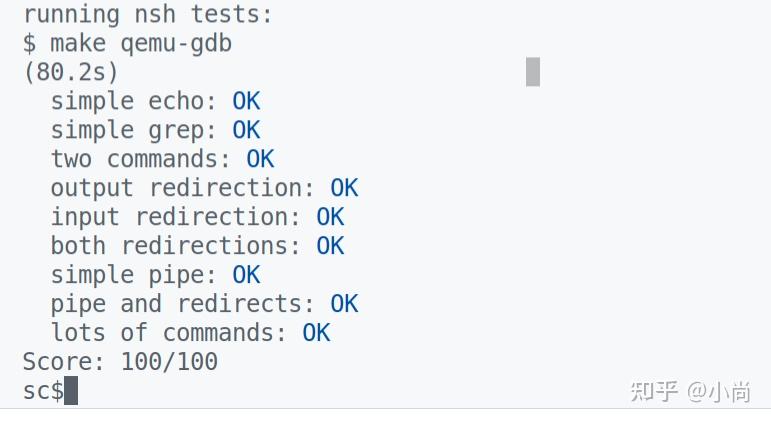Screen dimensions: 771x423
Task: Click the OK result for simple pipe
Action: coord(246,275)
